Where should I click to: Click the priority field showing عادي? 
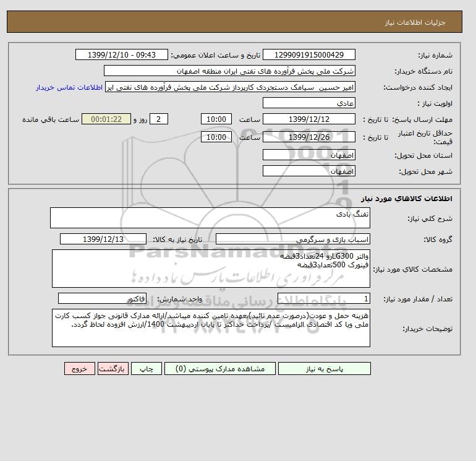308,103
